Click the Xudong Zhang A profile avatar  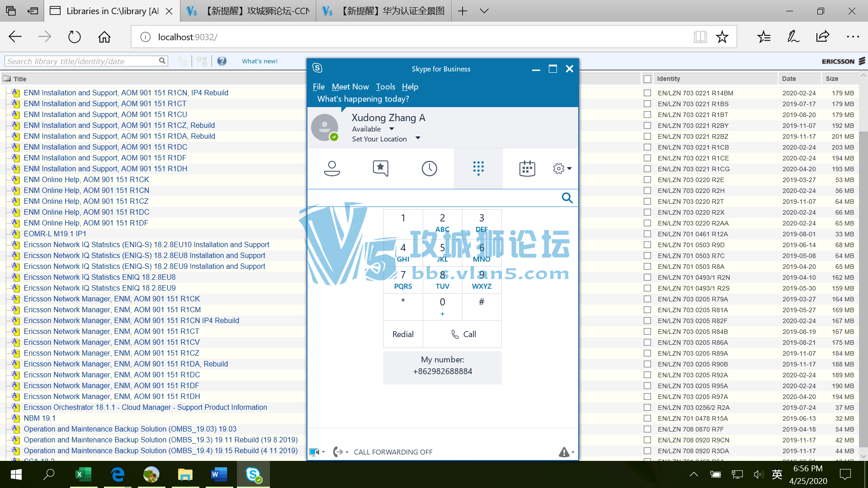coord(325,127)
